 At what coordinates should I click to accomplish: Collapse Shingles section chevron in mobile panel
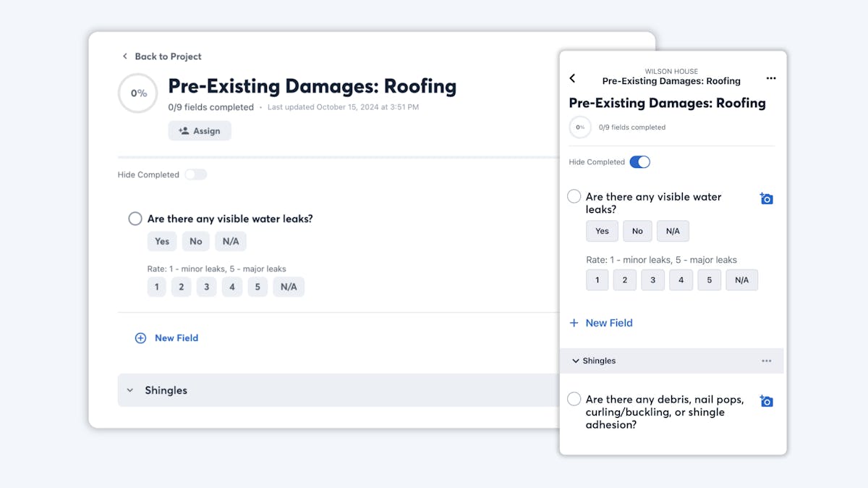click(576, 361)
